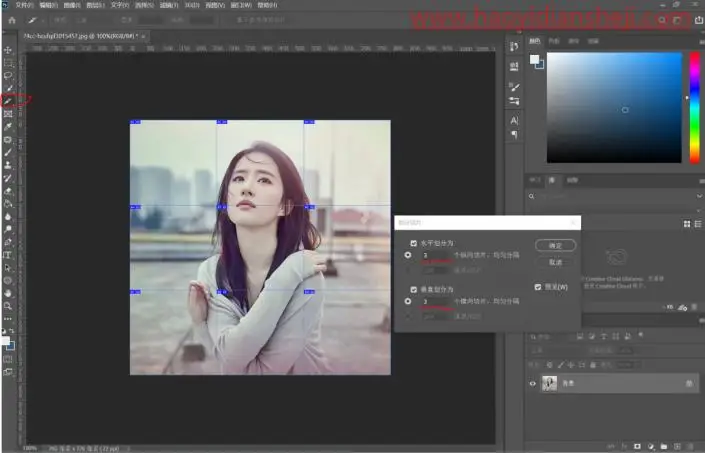Screen dimensions: 705x453
Task: Toggle lock position in Layers panel
Action: click(x=571, y=365)
